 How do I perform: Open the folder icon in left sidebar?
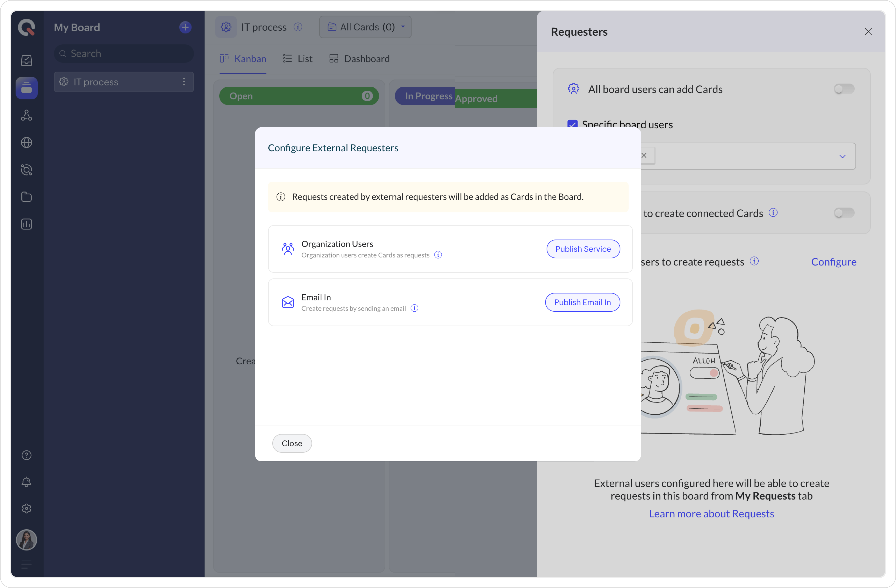pos(26,197)
